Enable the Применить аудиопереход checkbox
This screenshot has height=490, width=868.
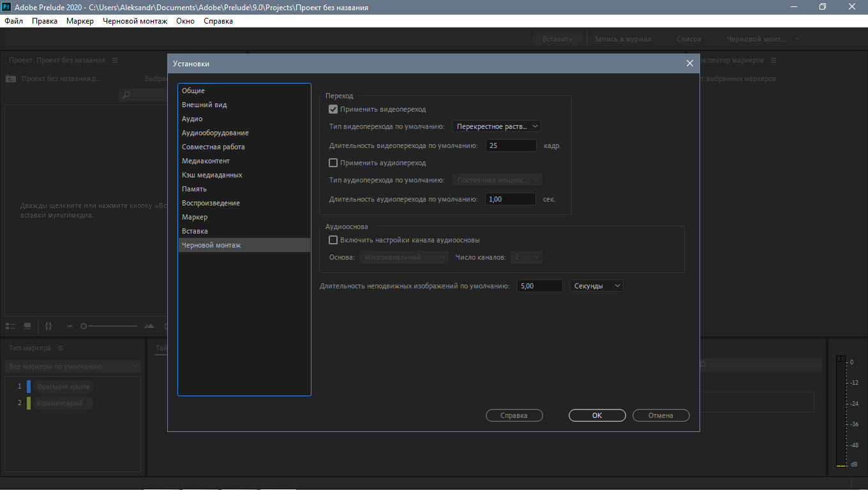click(x=333, y=163)
